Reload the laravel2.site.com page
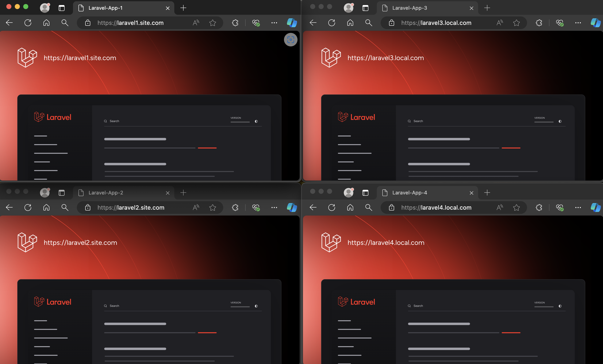Image resolution: width=603 pixels, height=364 pixels. tap(28, 208)
